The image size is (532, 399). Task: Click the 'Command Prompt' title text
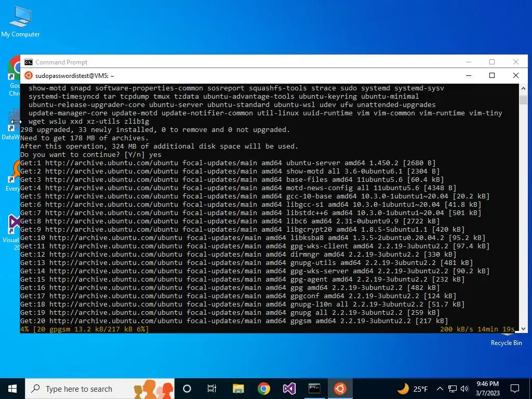coord(61,62)
